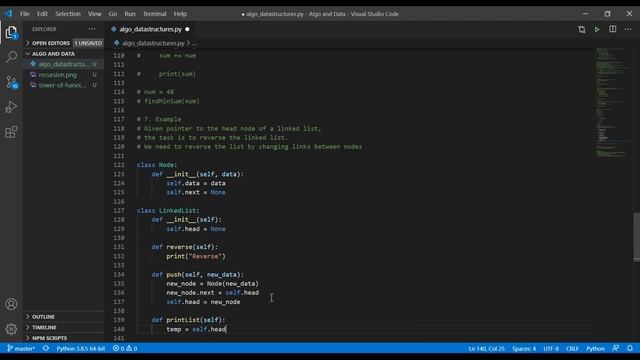Click line number 131 in the gutter
The width and height of the screenshot is (640, 360).
pyautogui.click(x=119, y=247)
